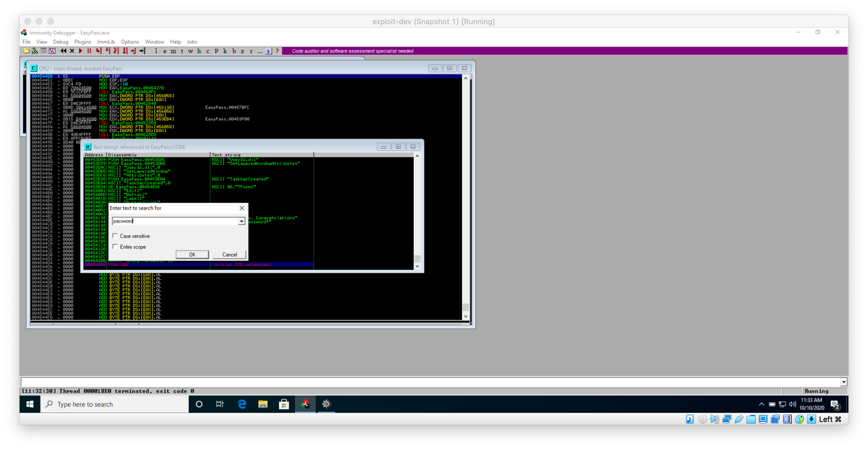Select the '(Initial CPU selection)' row
The width and height of the screenshot is (868, 449).
point(199,265)
